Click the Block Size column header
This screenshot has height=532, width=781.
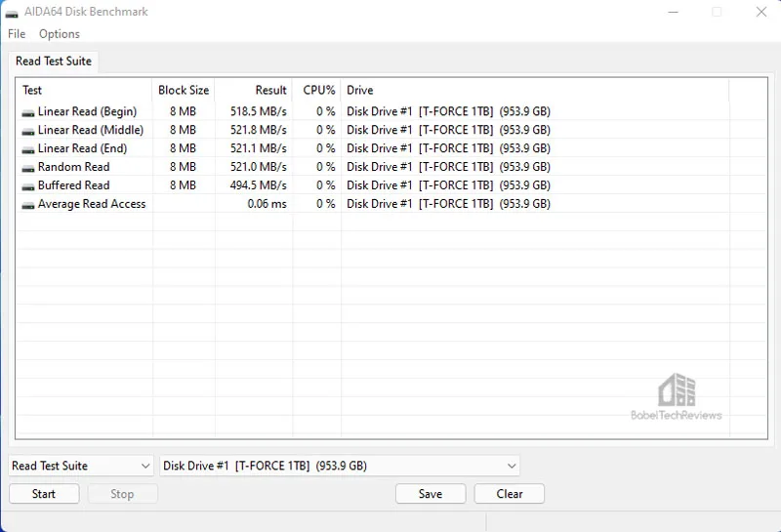pos(184,90)
